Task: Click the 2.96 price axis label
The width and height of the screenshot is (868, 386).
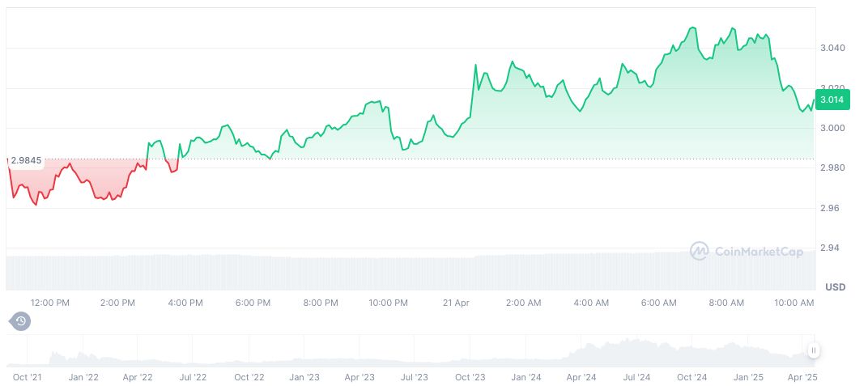Action: point(829,208)
